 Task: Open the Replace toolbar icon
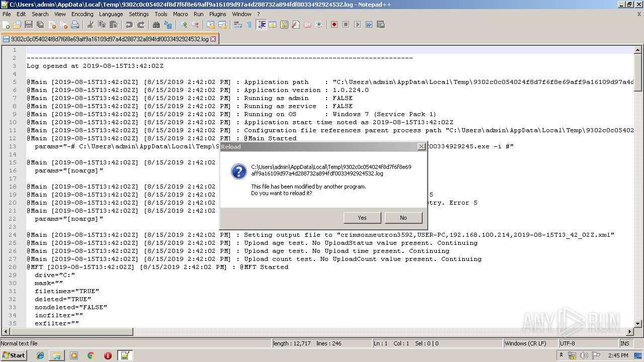point(168,25)
